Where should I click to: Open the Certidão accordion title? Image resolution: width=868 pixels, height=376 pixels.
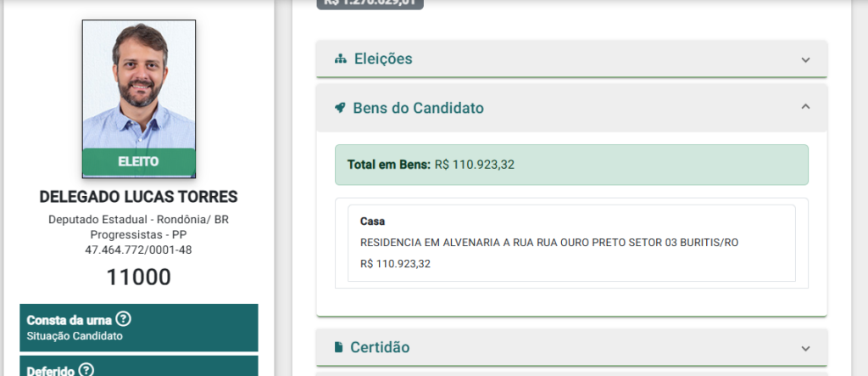pyautogui.click(x=380, y=347)
